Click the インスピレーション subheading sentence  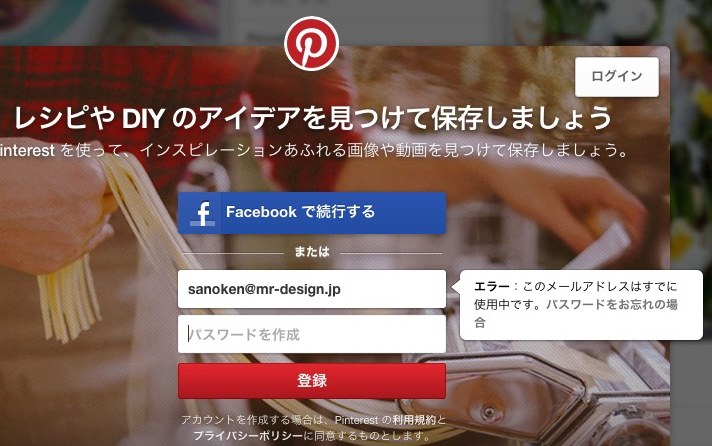[x=315, y=150]
